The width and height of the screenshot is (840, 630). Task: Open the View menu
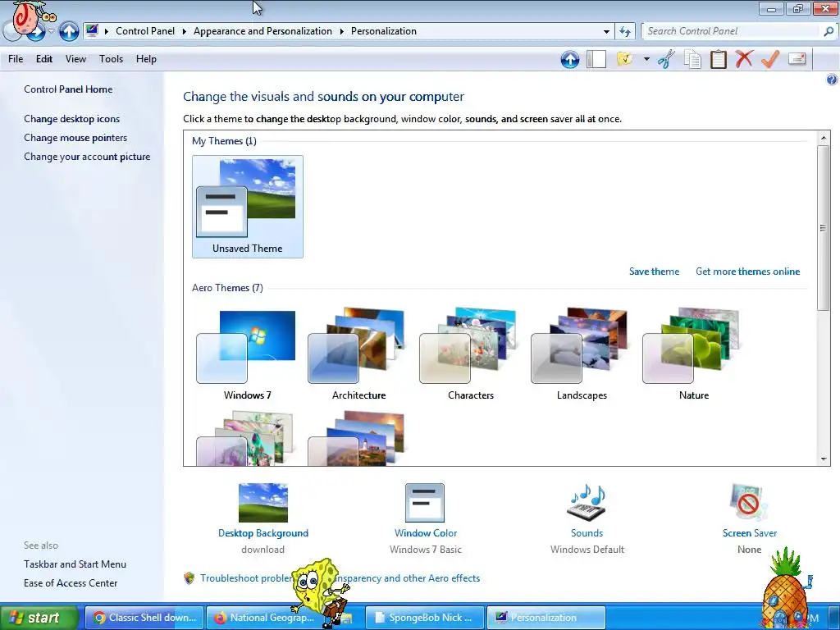point(75,59)
